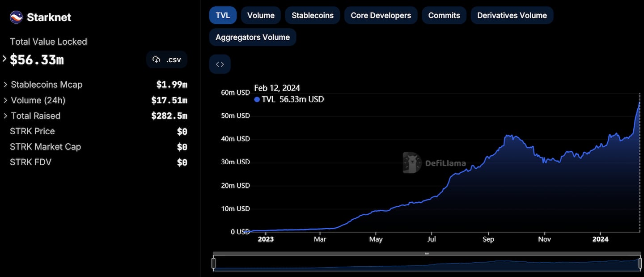This screenshot has width=644, height=277.
Task: Click the $0 value for STRK Market Cap
Action: tap(182, 147)
